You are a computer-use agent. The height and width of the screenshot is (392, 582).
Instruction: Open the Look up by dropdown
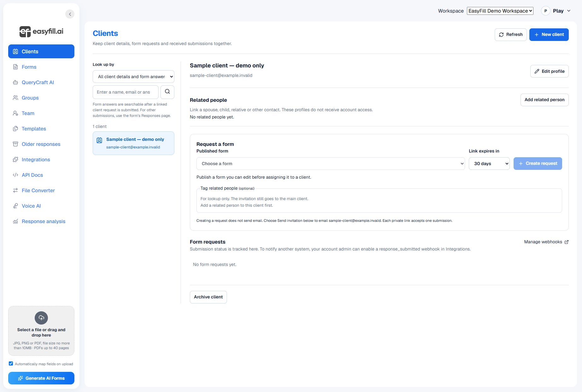[133, 77]
